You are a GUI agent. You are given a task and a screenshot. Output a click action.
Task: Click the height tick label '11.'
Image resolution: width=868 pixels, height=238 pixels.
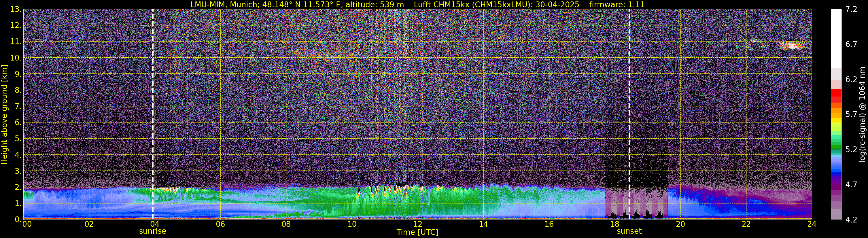[x=15, y=42]
